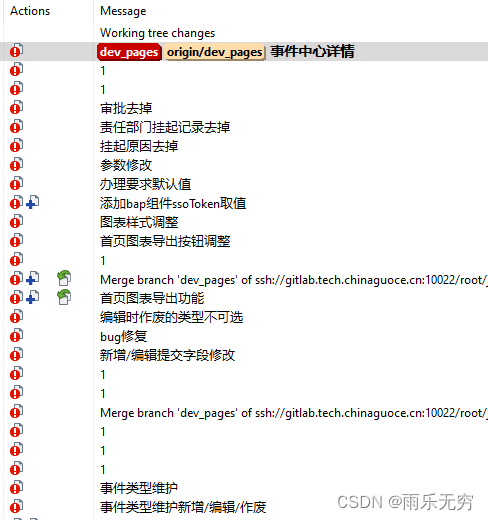Click added-files plus icon on '添加bap组件ssoToken取值' row

(32, 203)
